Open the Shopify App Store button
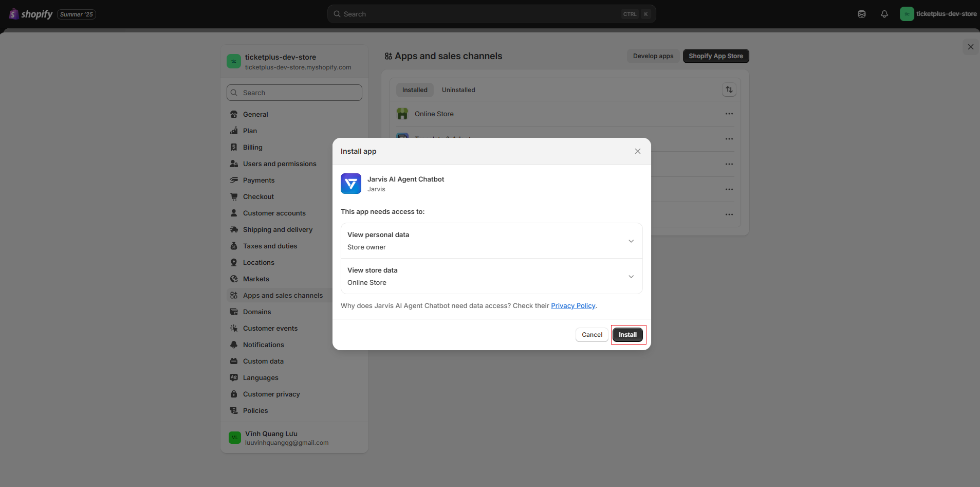The height and width of the screenshot is (487, 980). pos(716,56)
